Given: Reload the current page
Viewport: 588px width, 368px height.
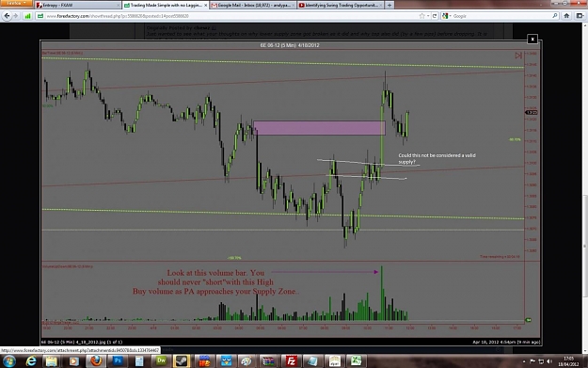Looking at the screenshot, I should [x=435, y=16].
